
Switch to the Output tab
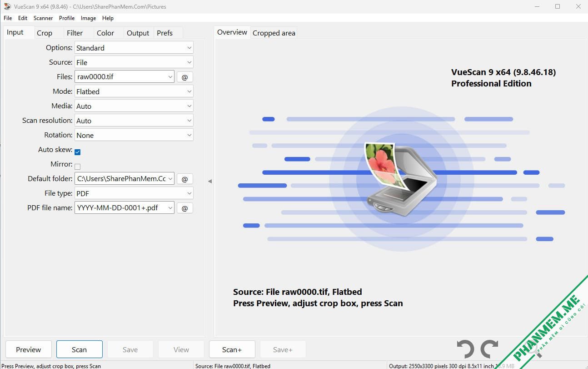click(138, 33)
